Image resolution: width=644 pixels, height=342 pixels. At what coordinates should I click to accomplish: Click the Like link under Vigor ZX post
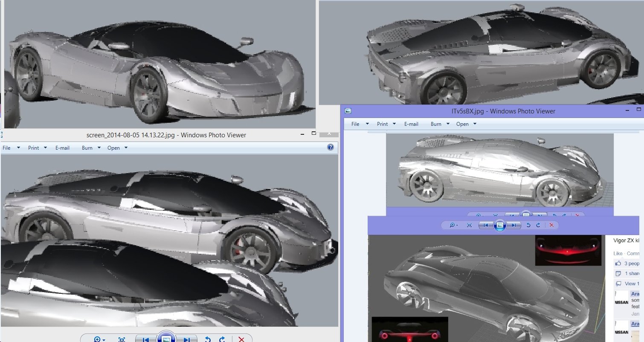click(x=618, y=253)
